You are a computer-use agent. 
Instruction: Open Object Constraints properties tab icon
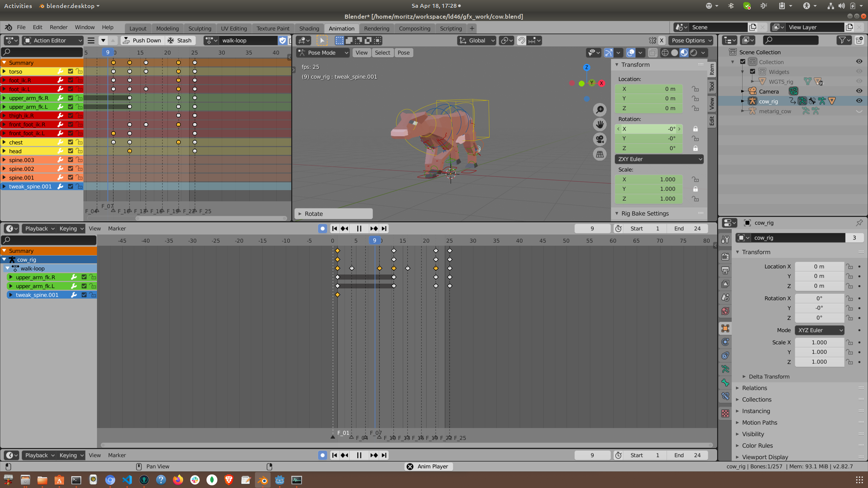click(x=725, y=355)
